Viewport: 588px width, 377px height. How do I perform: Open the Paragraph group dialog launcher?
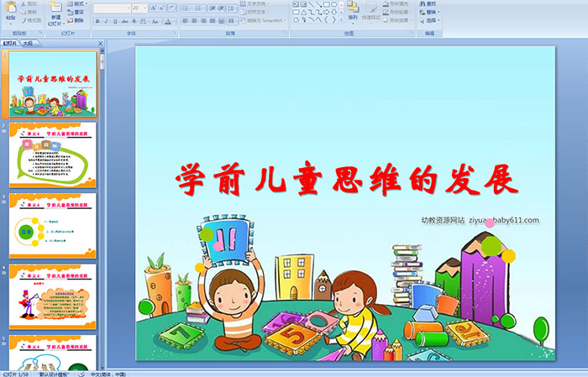coord(286,33)
